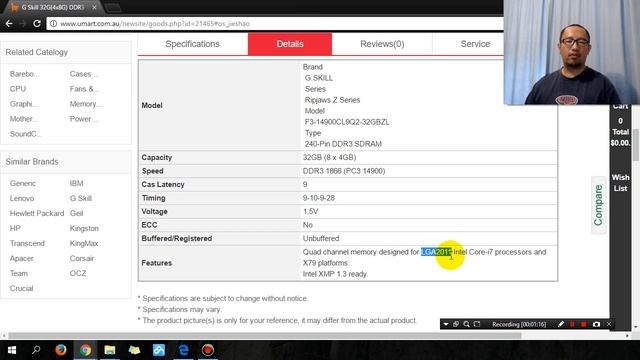Viewport: 640px width, 360px height.
Task: Click the recorder window-copy icon
Action: (456, 324)
